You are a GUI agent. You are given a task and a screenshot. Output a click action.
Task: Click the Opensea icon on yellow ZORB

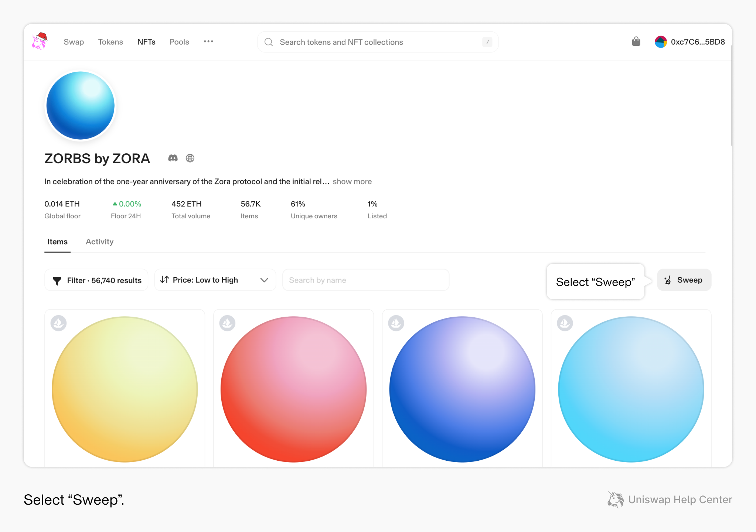59,323
